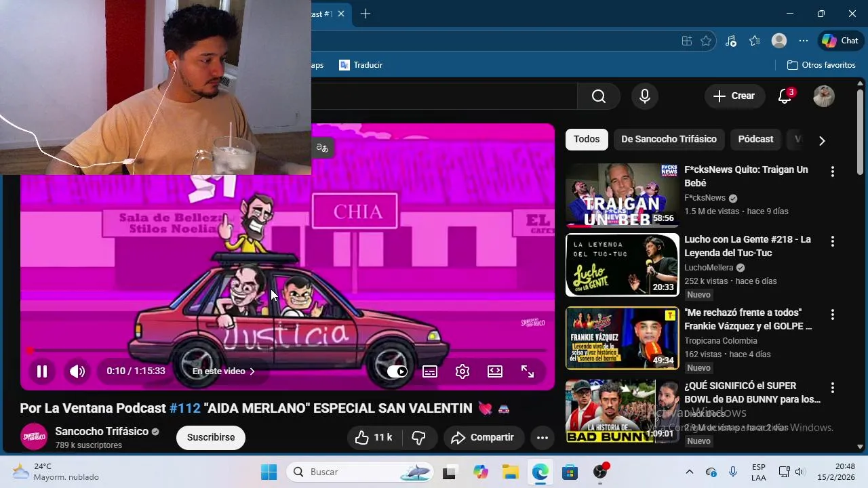Open the Sancocho Trifásico channel name link
Image resolution: width=868 pixels, height=488 pixels.
[x=102, y=432]
